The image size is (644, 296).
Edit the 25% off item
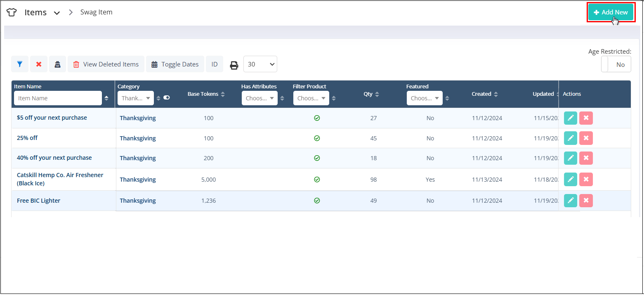point(571,138)
